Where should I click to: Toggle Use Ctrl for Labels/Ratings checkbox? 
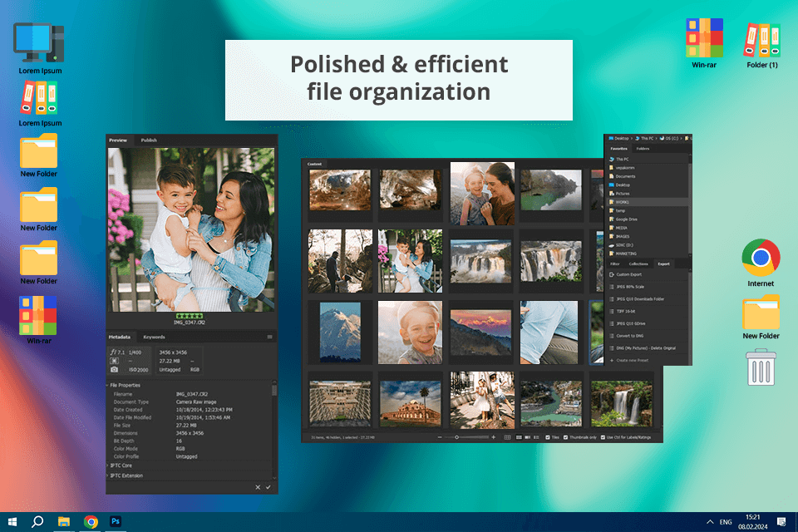[603, 436]
